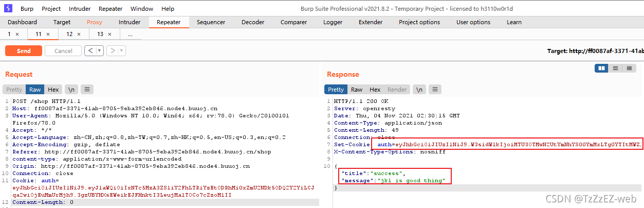Open the Project menu
The width and height of the screenshot is (644, 208).
coord(51,9)
